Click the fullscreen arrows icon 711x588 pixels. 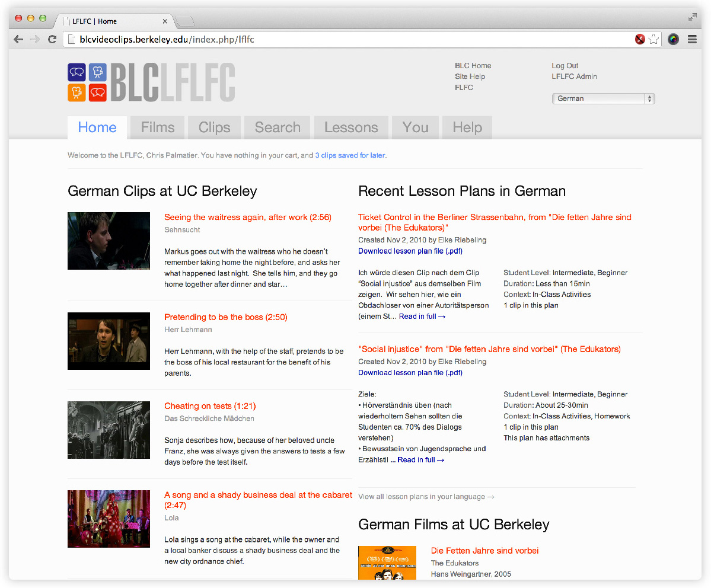click(x=693, y=18)
